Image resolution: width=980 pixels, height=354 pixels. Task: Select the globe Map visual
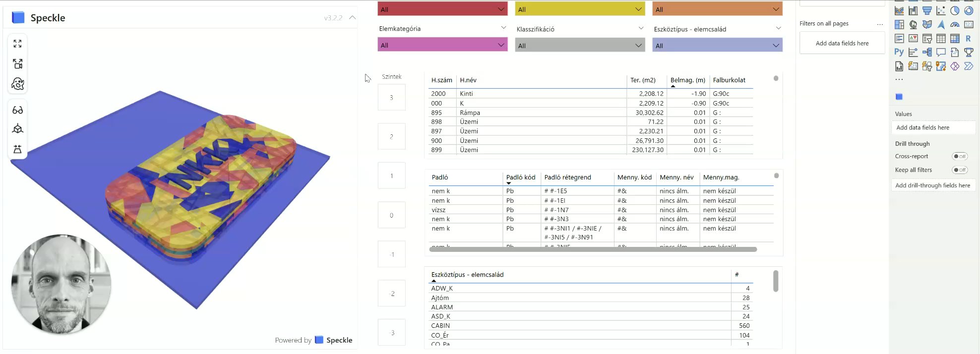[913, 24]
